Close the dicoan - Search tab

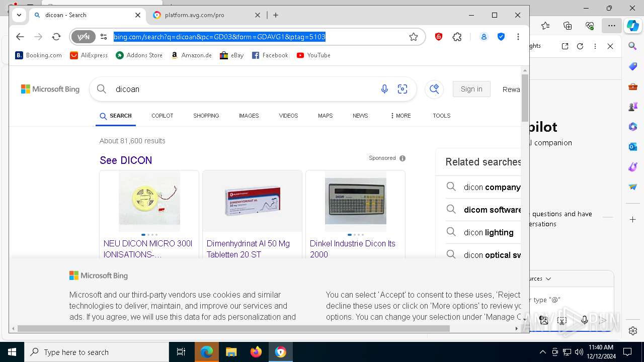138,15
